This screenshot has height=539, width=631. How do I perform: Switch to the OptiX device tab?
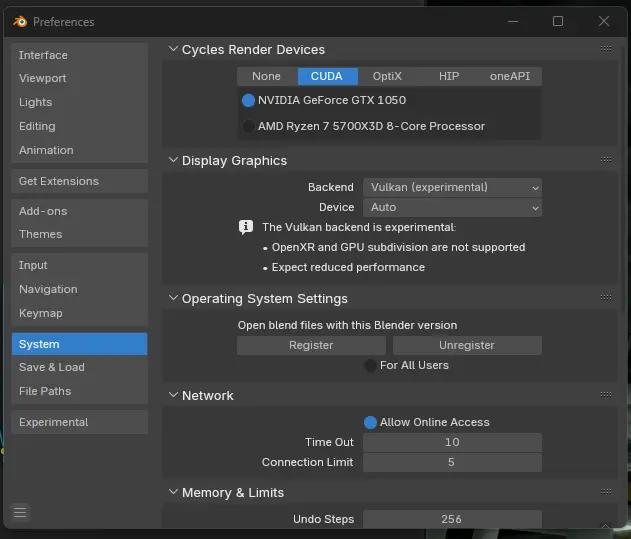[388, 76]
